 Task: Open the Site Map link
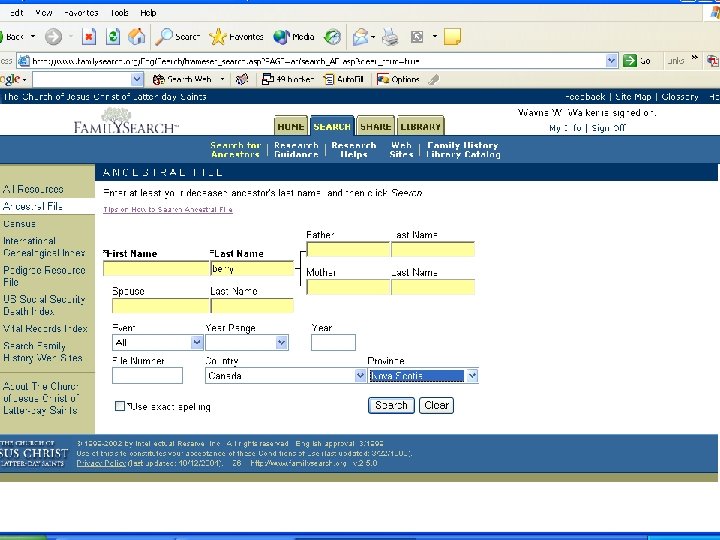[x=633, y=96]
